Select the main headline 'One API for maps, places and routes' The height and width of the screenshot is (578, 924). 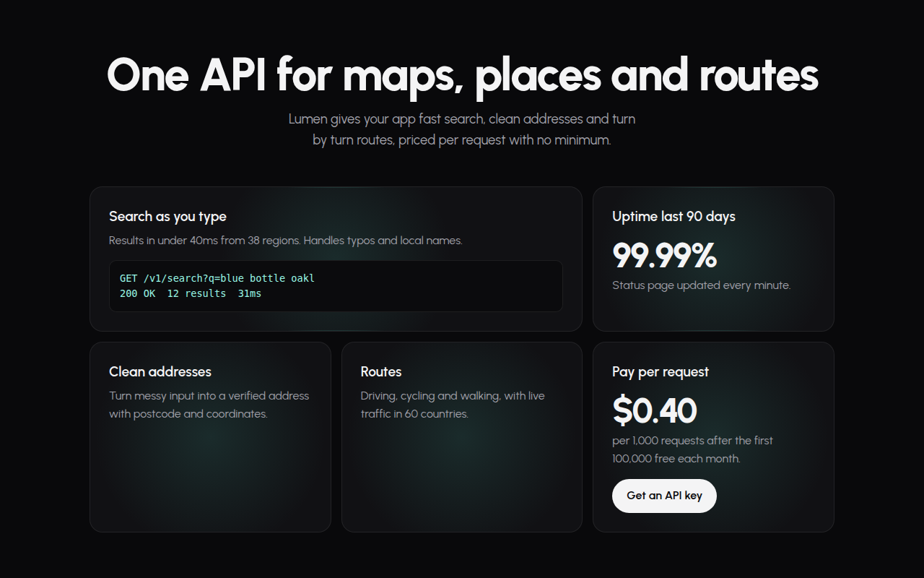[462, 74]
